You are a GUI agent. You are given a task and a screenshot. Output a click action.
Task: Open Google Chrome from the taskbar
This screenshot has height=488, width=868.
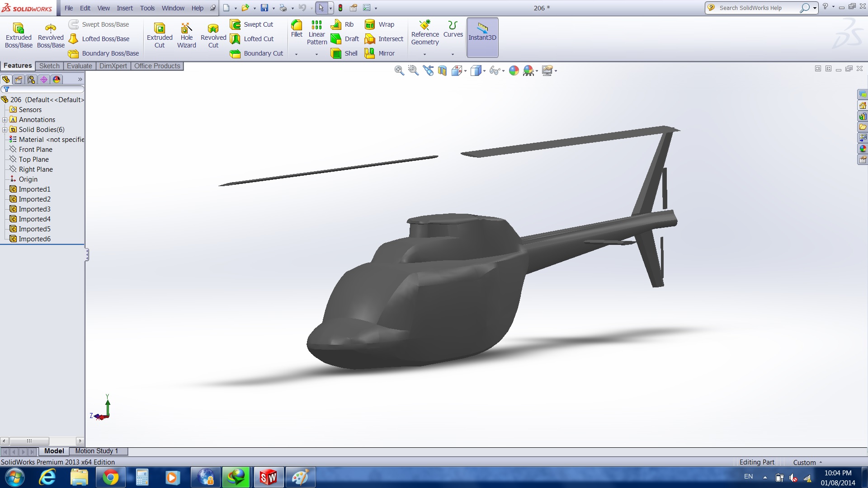(110, 477)
